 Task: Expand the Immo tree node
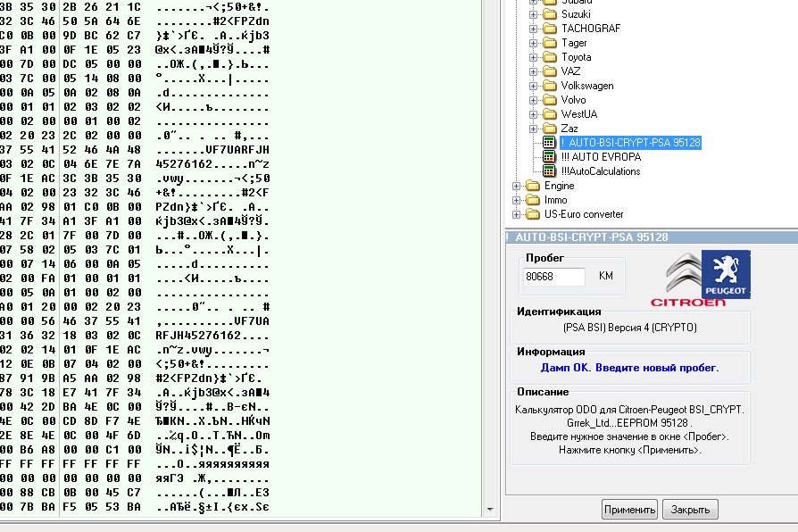click(516, 200)
